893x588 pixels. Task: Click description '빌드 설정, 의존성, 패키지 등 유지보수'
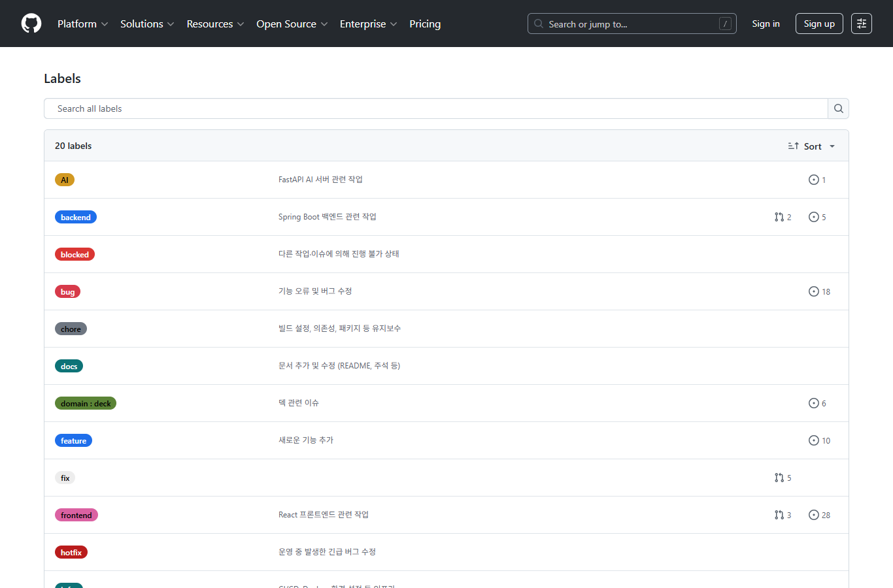340,328
